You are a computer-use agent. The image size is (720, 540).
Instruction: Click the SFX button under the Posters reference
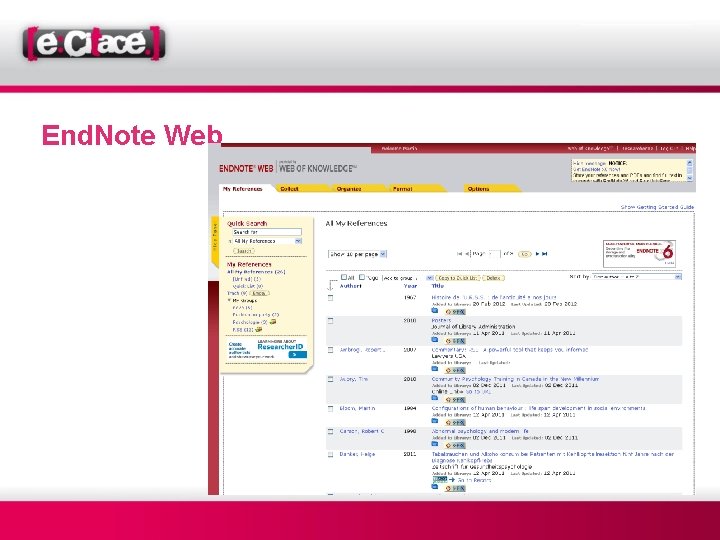[456, 341]
